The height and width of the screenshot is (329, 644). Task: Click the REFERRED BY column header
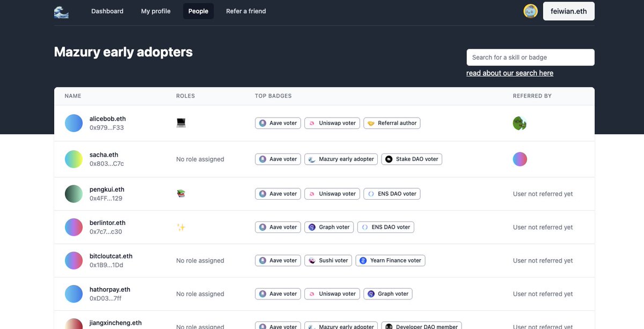click(532, 96)
